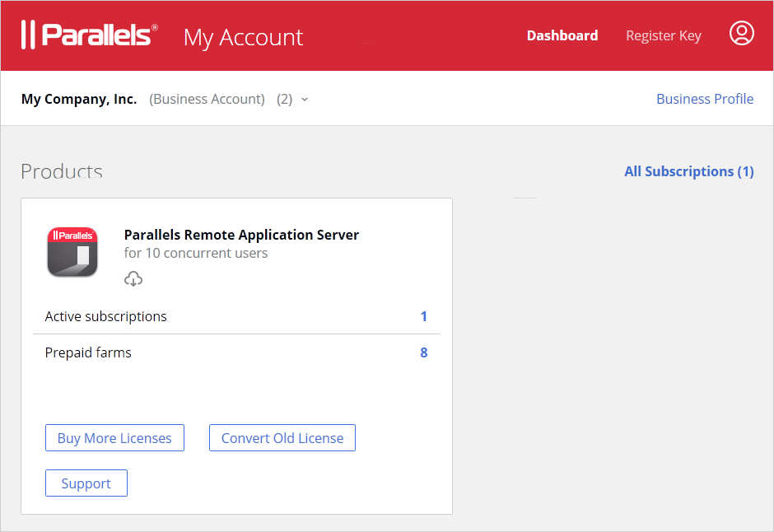Viewport: 774px width, 532px height.
Task: Select the My Company, Inc. account name
Action: coord(79,99)
